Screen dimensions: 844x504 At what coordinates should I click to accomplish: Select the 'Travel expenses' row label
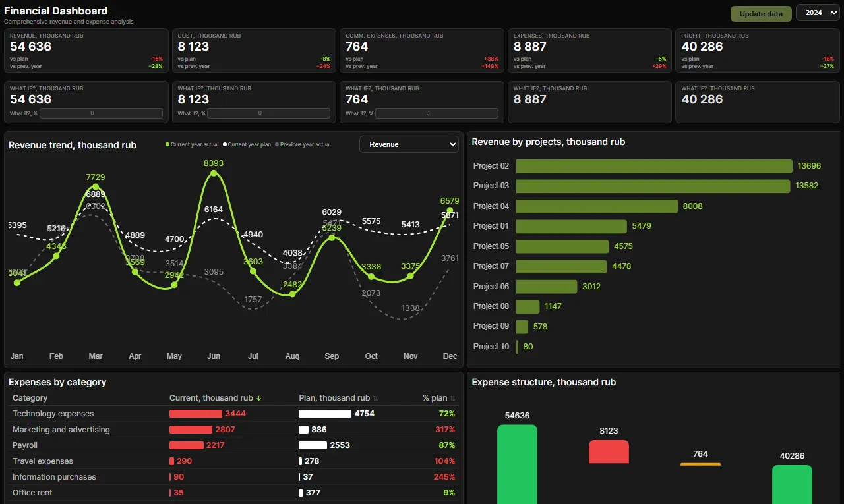(43, 461)
